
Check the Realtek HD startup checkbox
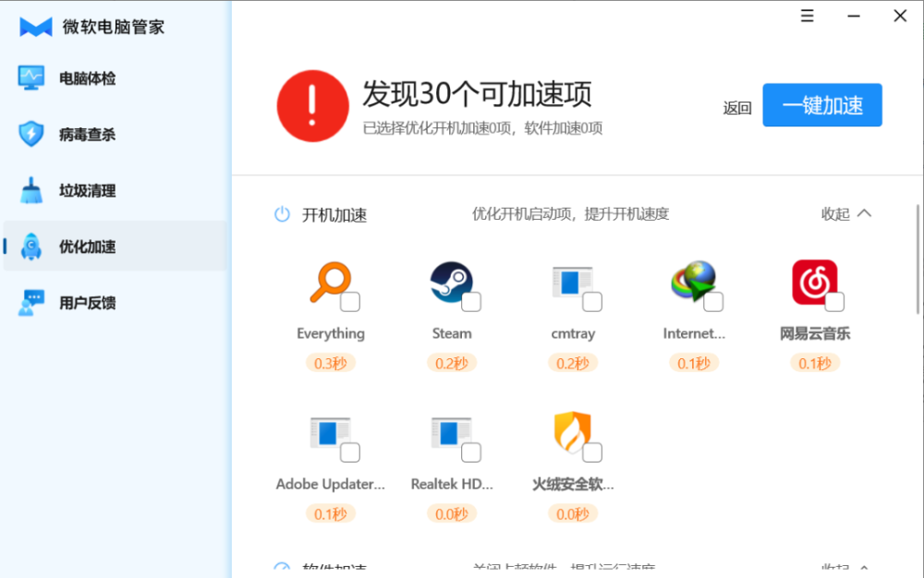(471, 452)
